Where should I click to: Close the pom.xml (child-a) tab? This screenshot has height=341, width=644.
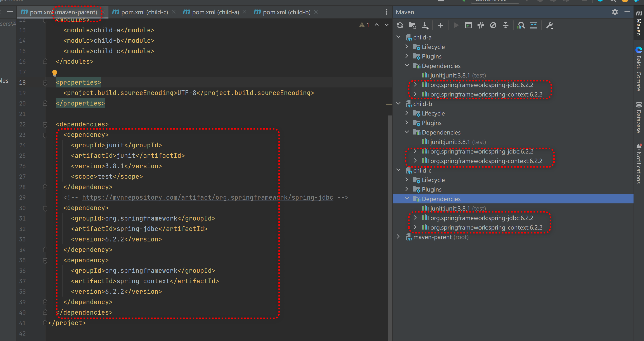[244, 12]
